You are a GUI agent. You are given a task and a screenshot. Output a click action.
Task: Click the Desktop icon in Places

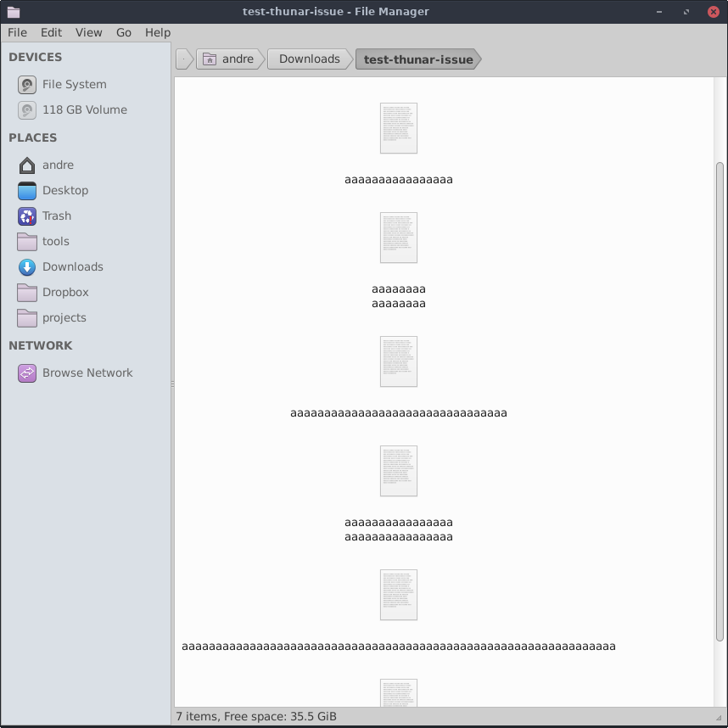pyautogui.click(x=27, y=191)
